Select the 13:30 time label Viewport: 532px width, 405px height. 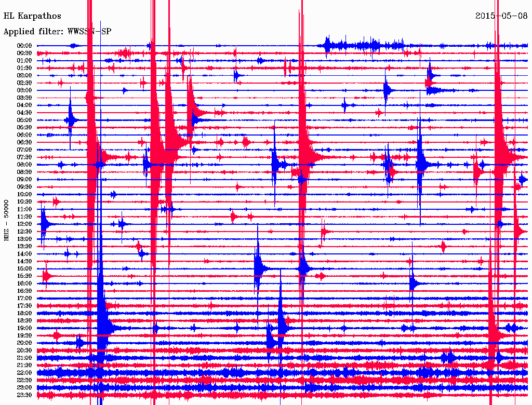[x=24, y=247]
